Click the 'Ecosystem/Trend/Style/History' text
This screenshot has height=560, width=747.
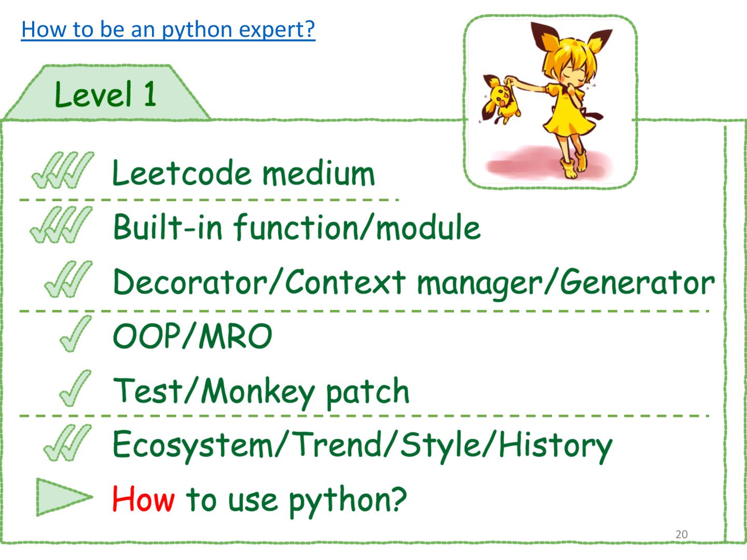363,446
